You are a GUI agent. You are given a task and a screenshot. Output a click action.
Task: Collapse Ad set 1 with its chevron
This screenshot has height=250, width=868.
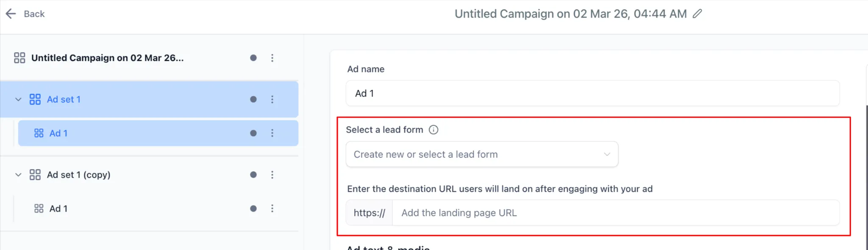click(18, 99)
